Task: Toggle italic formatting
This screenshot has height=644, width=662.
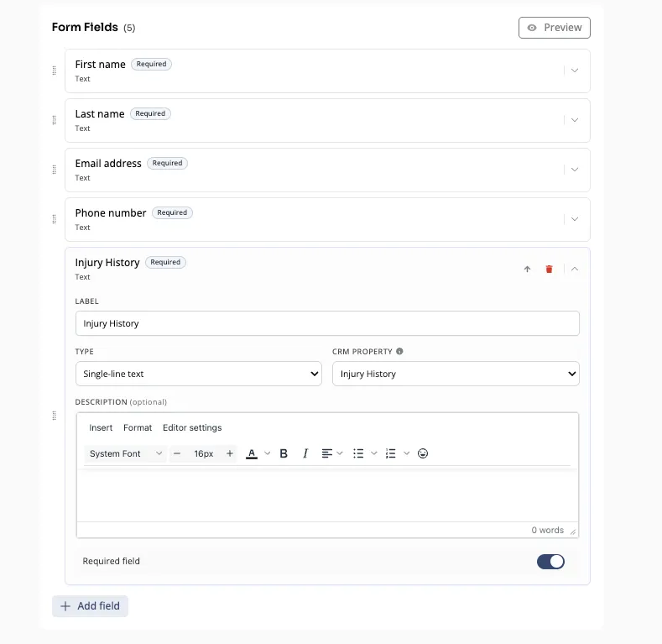Action: click(305, 453)
